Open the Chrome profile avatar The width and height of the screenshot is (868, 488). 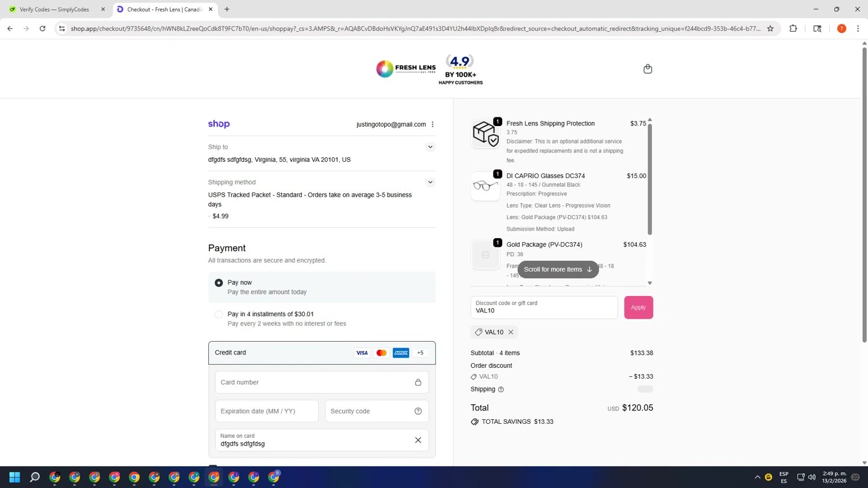coord(841,28)
